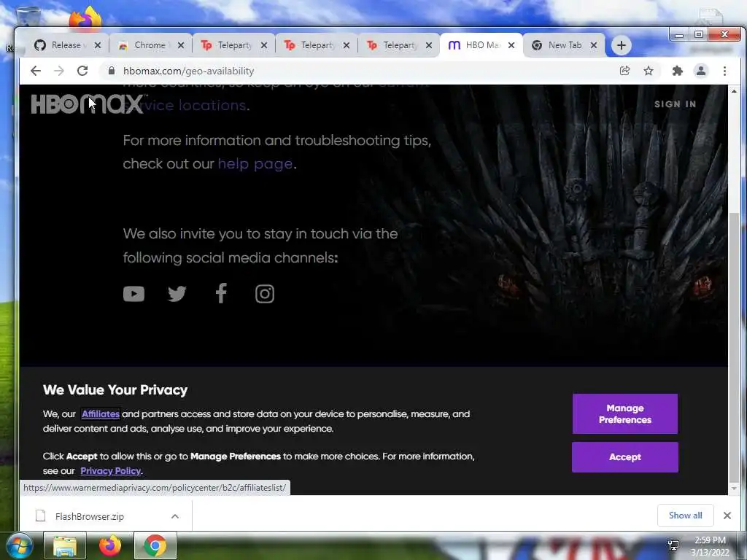The image size is (747, 560).
Task: Click Manage Preferences button
Action: [x=624, y=414]
